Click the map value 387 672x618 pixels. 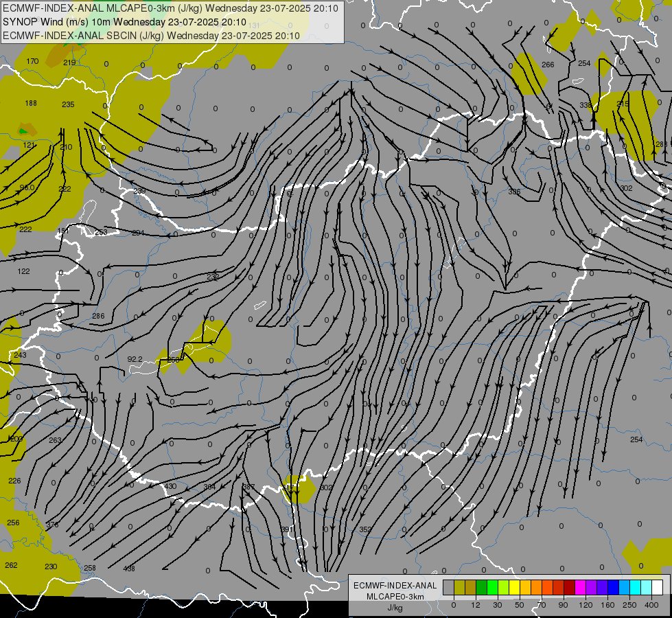coord(248,488)
